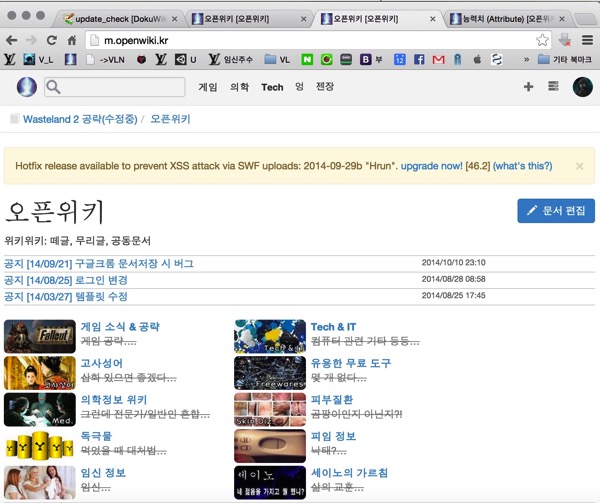Open the VL bookmark folder
600x503 pixels.
[x=277, y=60]
